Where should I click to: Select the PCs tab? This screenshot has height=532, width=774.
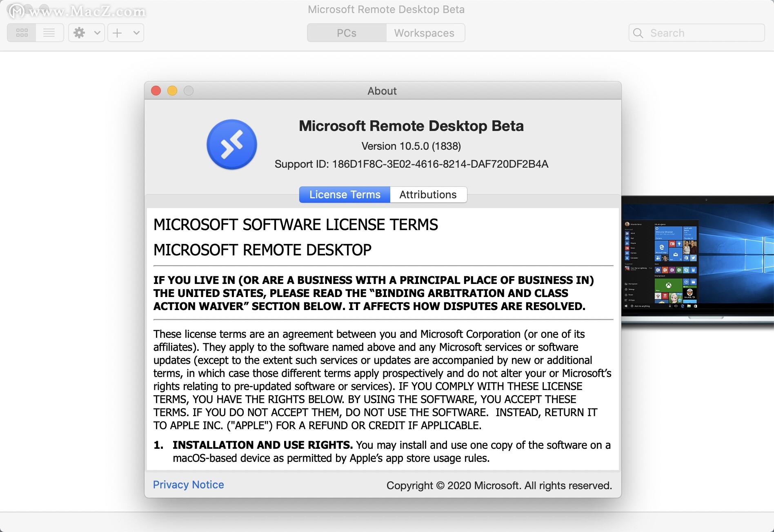347,33
